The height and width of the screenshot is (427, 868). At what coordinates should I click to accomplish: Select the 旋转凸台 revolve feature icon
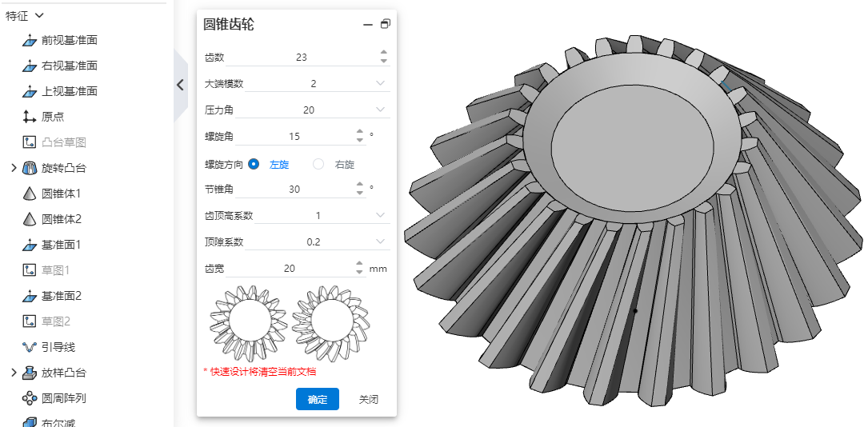point(30,168)
